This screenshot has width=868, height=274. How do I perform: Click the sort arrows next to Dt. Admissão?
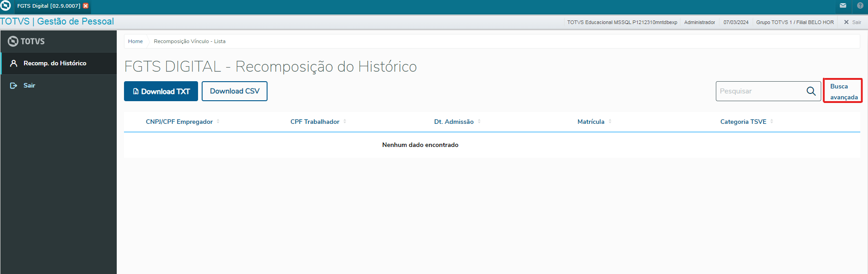(x=479, y=122)
